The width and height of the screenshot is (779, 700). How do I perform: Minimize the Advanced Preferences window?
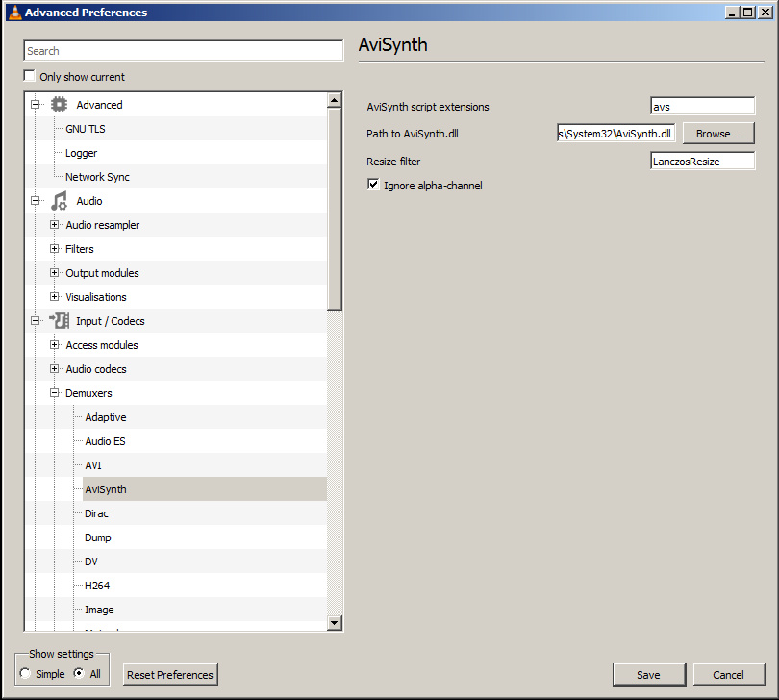point(732,12)
